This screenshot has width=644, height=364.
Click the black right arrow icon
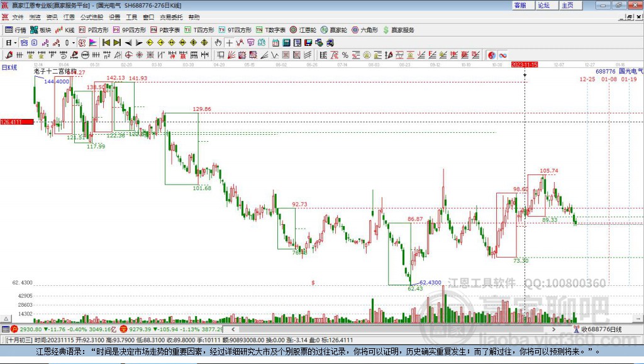tap(139, 43)
